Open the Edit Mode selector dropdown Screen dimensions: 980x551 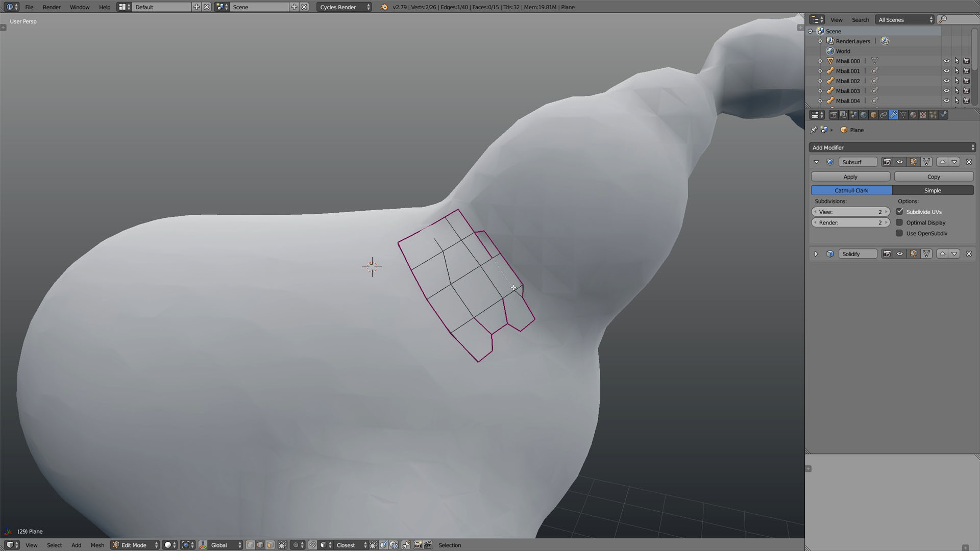pos(135,545)
